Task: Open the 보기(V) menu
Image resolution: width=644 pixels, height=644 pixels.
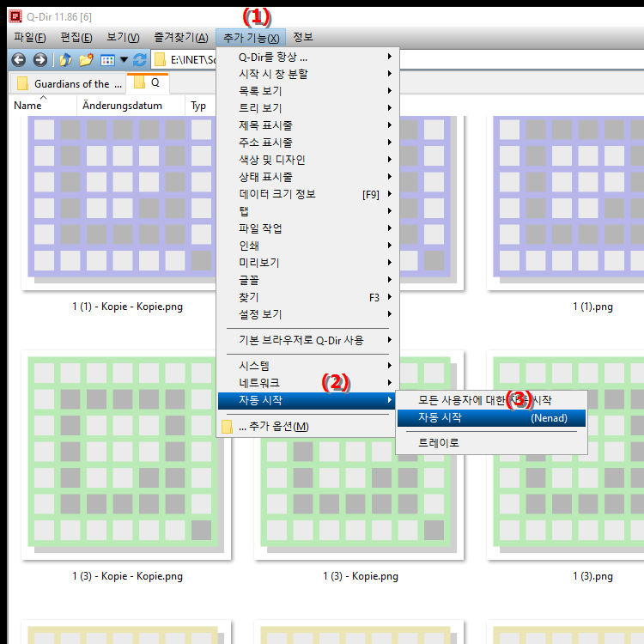Action: [x=123, y=38]
